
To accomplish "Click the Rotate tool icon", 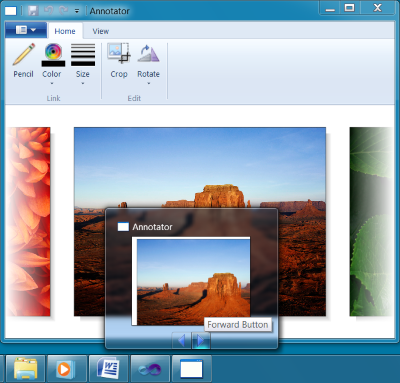I will coord(148,53).
